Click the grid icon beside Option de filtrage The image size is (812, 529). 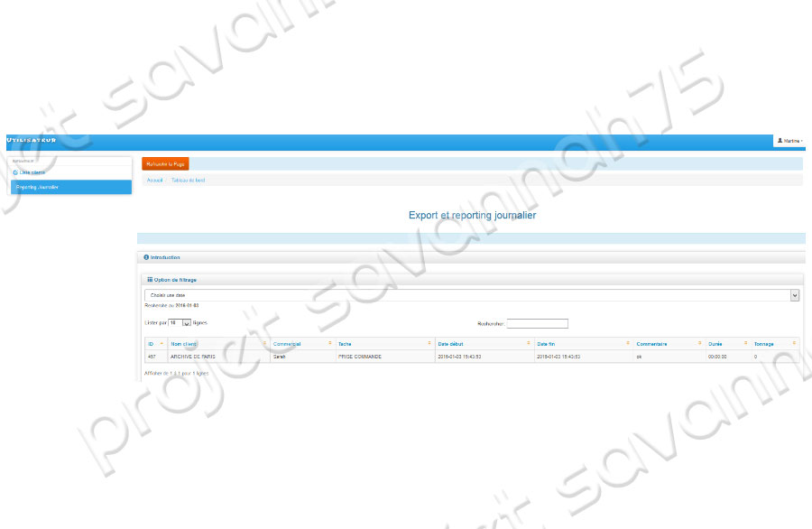(x=150, y=280)
